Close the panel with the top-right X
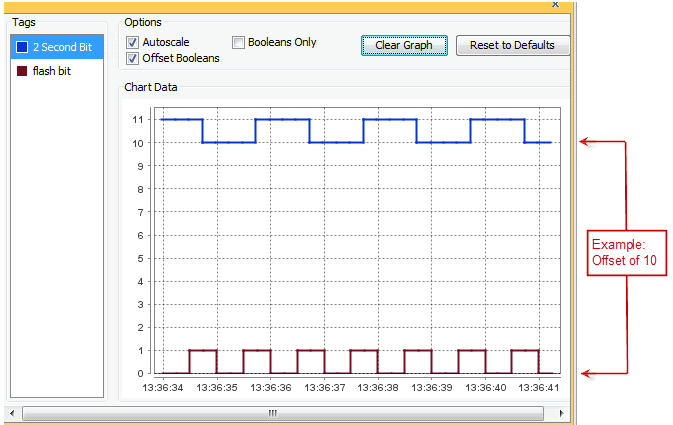This screenshot has height=425, width=673. 555,5
